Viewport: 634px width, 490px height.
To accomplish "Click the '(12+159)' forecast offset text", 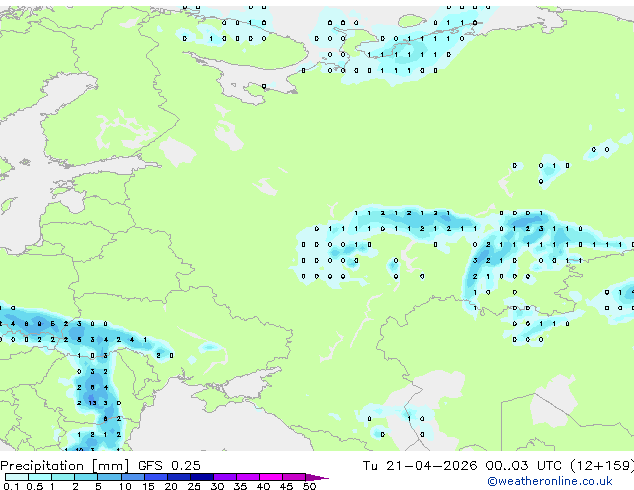I will pos(602,466).
